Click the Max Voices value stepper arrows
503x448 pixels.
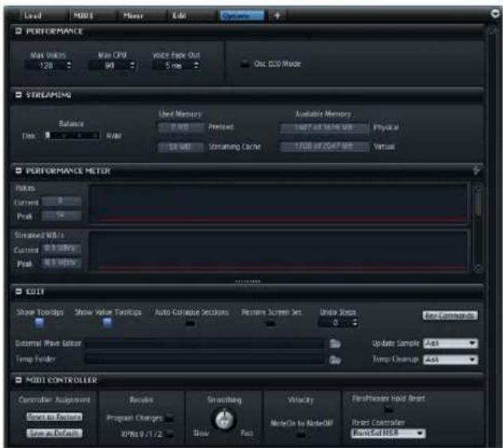click(x=69, y=65)
